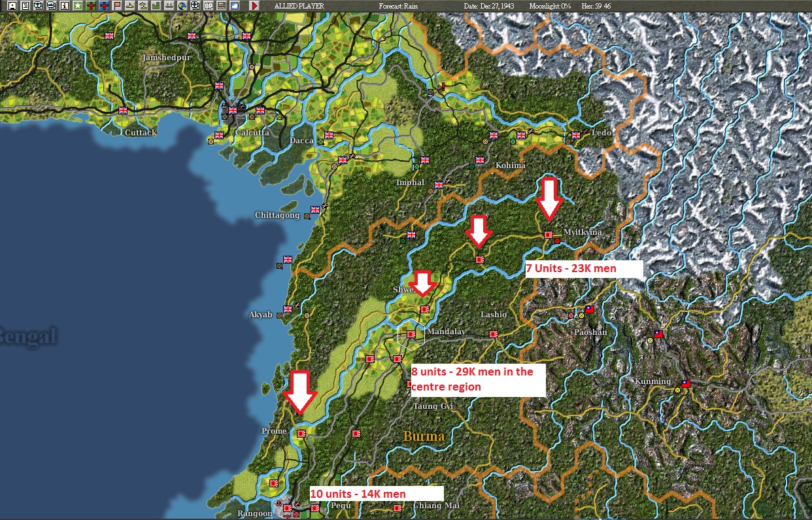812x520 pixels.
Task: Open the single ship list icon
Action: pos(129,6)
